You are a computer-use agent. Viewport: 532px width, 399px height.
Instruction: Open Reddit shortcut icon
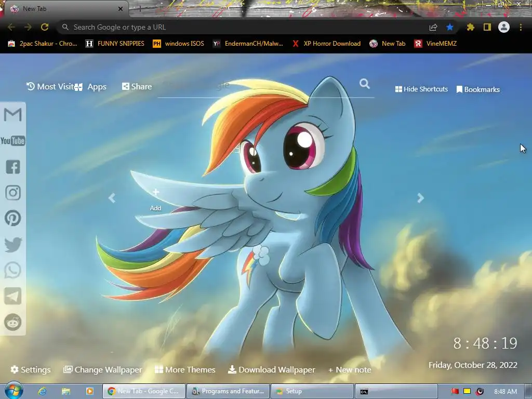pyautogui.click(x=13, y=322)
